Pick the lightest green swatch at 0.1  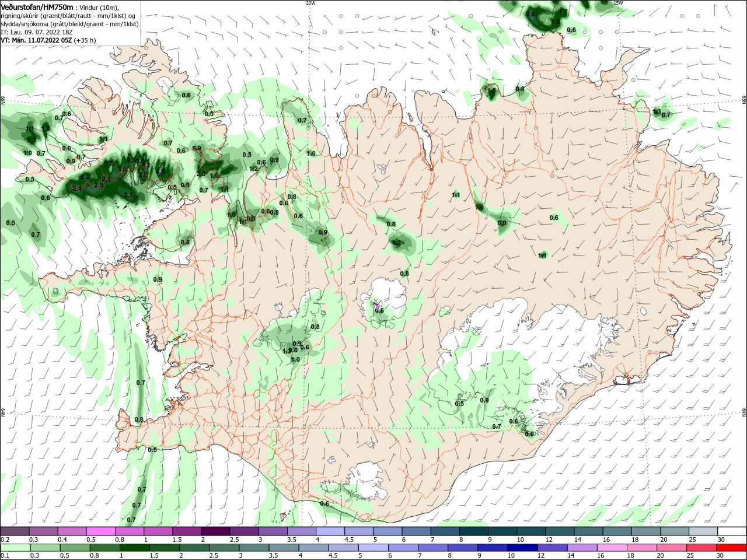[x=15, y=548]
